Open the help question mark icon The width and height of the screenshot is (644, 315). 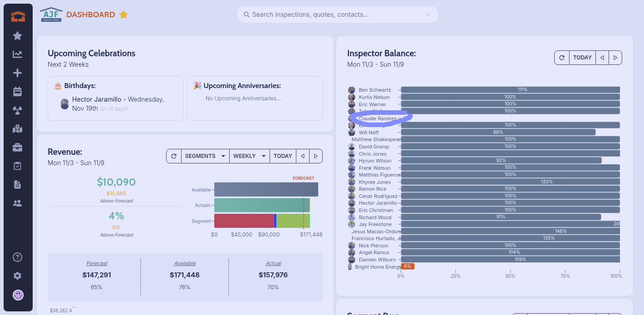[18, 257]
